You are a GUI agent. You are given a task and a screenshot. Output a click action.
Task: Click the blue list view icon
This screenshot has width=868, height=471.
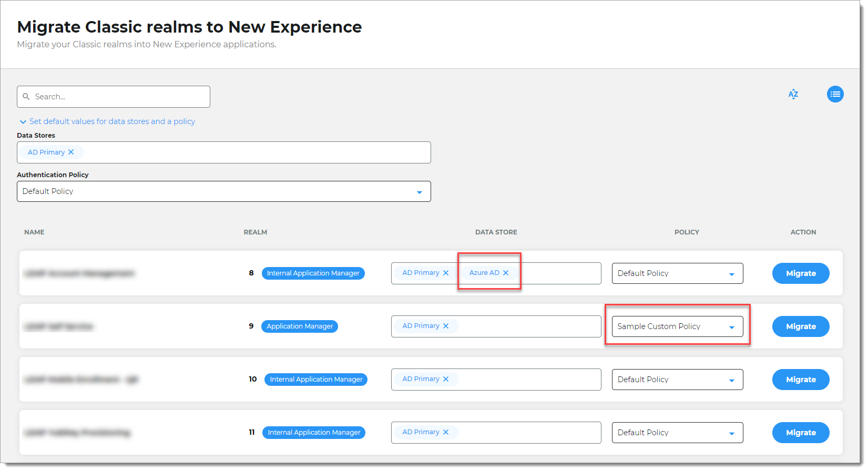(x=835, y=94)
